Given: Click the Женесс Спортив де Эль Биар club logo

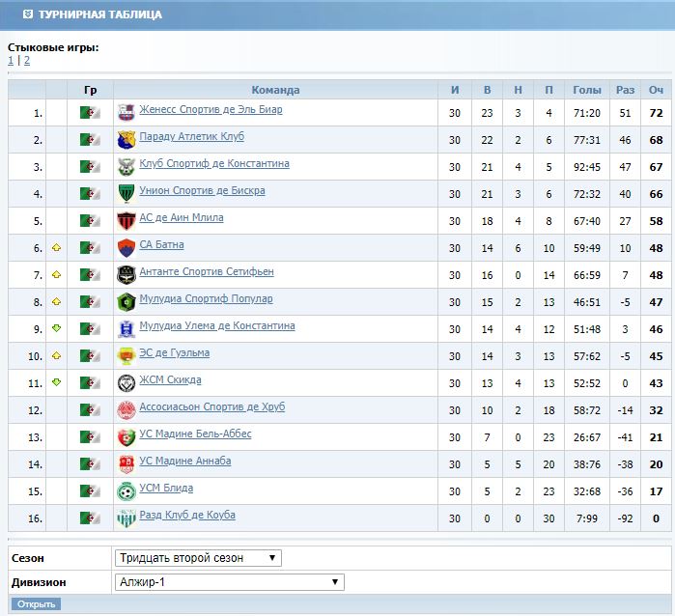Looking at the screenshot, I should [x=126, y=112].
